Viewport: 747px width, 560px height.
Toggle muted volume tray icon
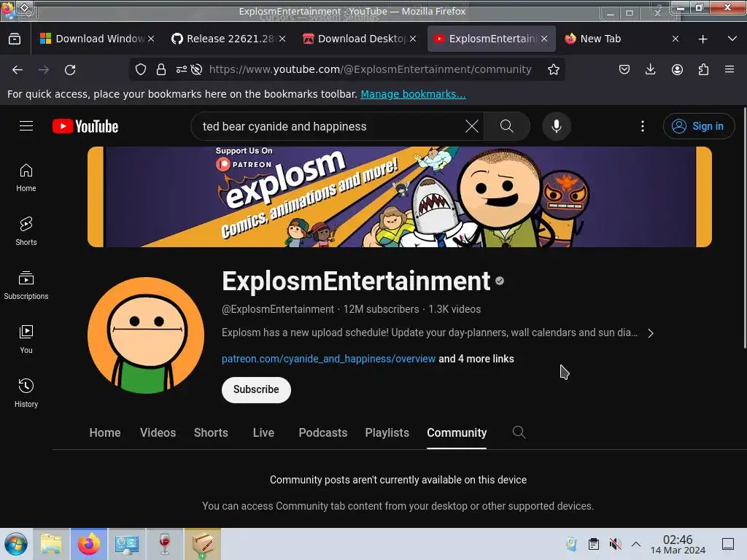pyautogui.click(x=615, y=544)
